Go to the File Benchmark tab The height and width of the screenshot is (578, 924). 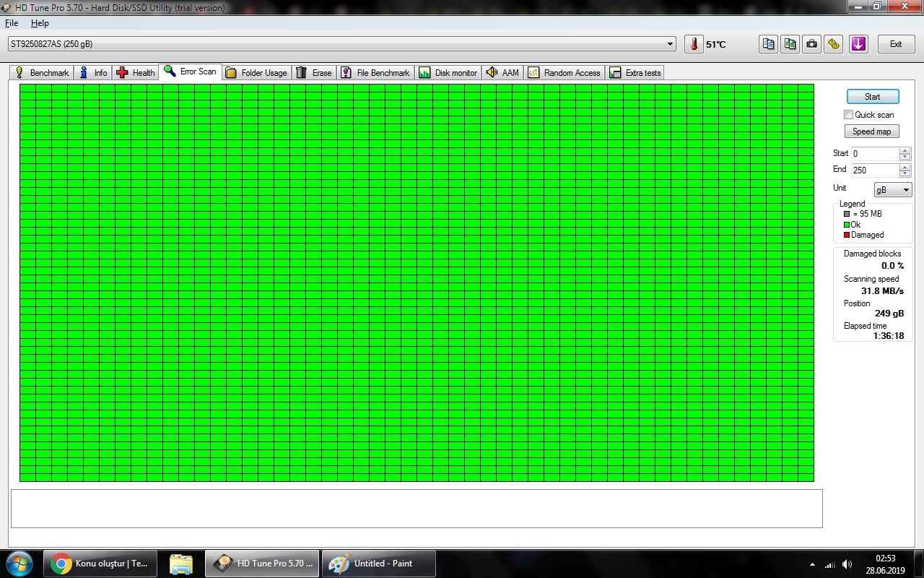pyautogui.click(x=375, y=73)
